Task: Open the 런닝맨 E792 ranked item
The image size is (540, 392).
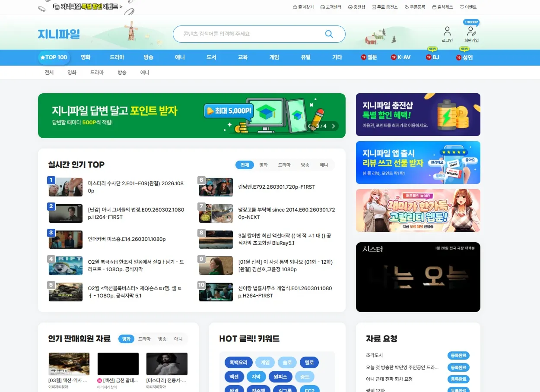Action: 276,187
